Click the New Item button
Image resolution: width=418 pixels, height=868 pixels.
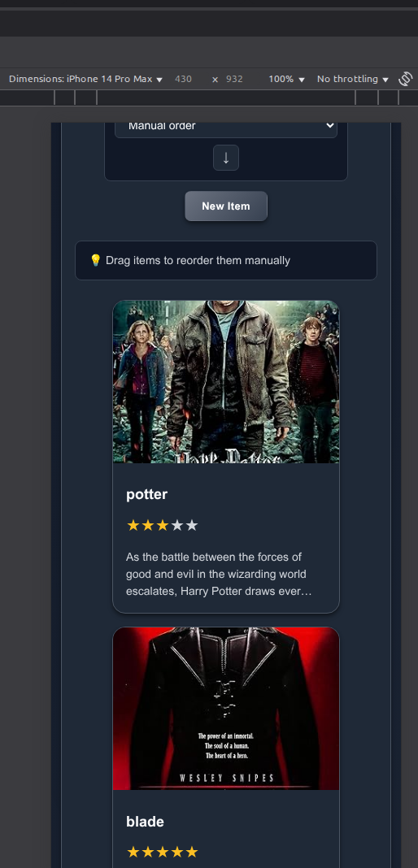point(226,206)
